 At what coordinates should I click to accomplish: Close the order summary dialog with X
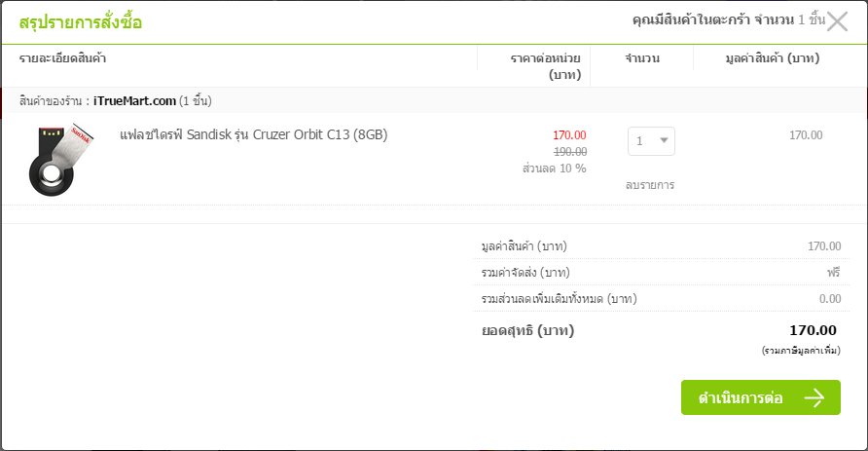pyautogui.click(x=837, y=21)
